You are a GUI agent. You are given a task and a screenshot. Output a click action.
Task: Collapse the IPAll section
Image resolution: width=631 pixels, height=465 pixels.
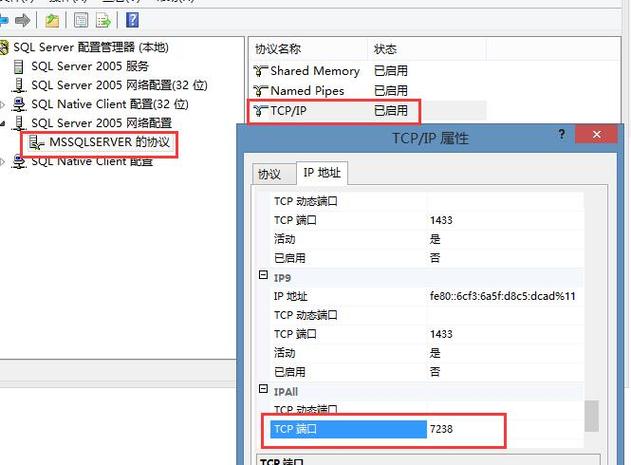(263, 389)
